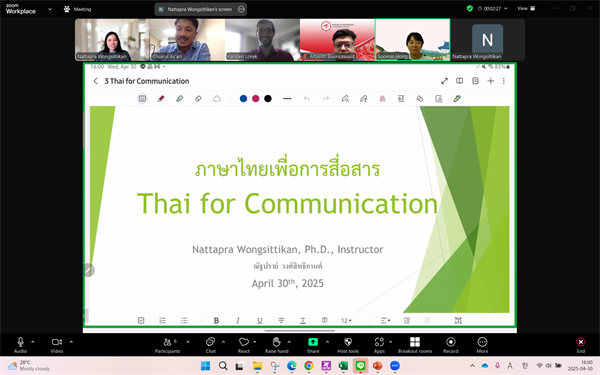The height and width of the screenshot is (375, 600).
Task: Pick the pink pen color
Action: [x=256, y=99]
